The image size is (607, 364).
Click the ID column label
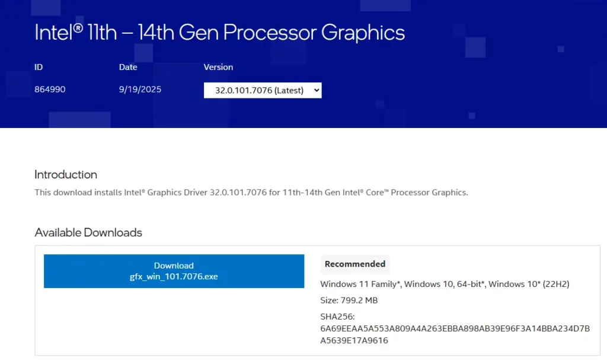tap(39, 67)
